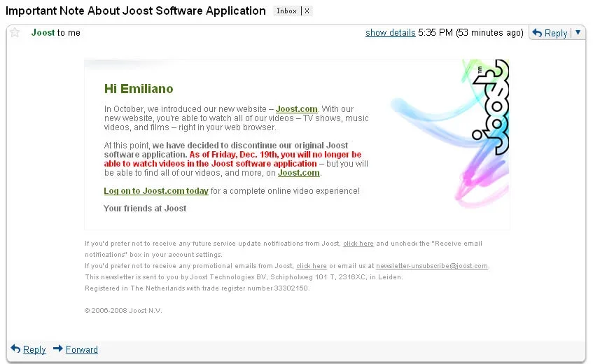Click the Joost logo image

(x=491, y=107)
